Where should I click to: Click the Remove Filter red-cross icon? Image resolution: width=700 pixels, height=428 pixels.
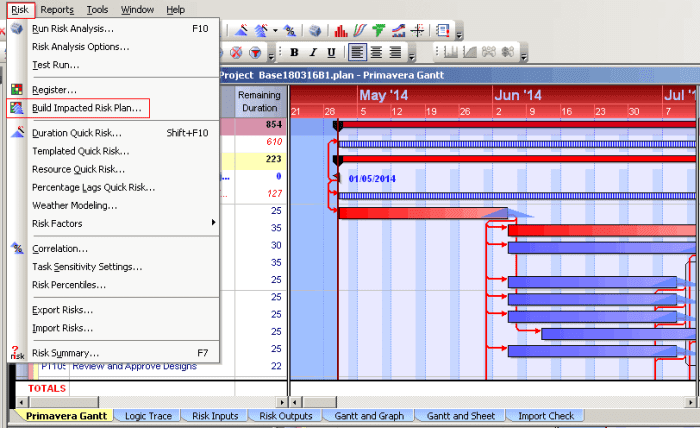(236, 53)
